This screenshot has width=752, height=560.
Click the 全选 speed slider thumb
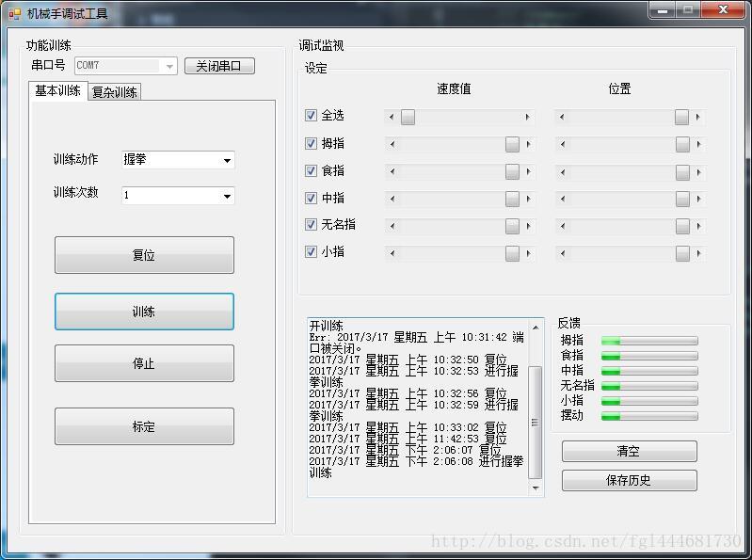(408, 117)
